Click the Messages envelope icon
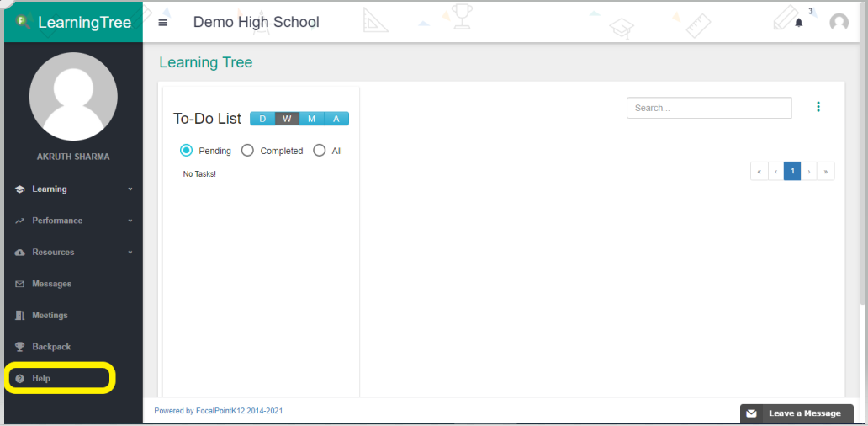 (x=20, y=284)
